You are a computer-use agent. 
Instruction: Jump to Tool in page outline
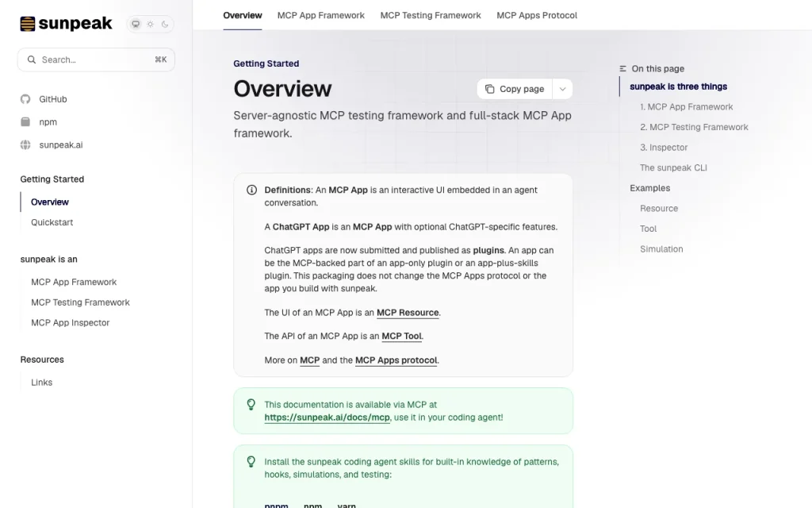click(x=648, y=229)
